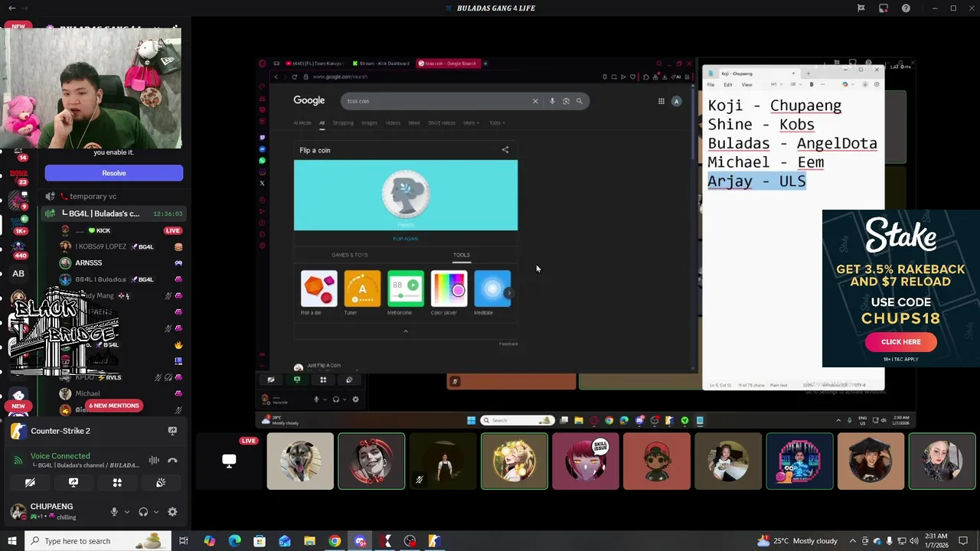Open Discord help question-mark icon

(906, 8)
